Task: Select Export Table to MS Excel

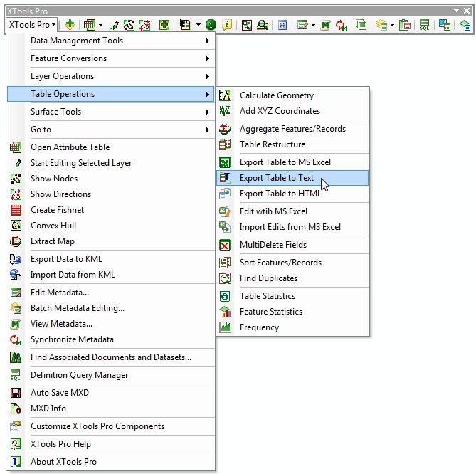Action: pyautogui.click(x=292, y=162)
